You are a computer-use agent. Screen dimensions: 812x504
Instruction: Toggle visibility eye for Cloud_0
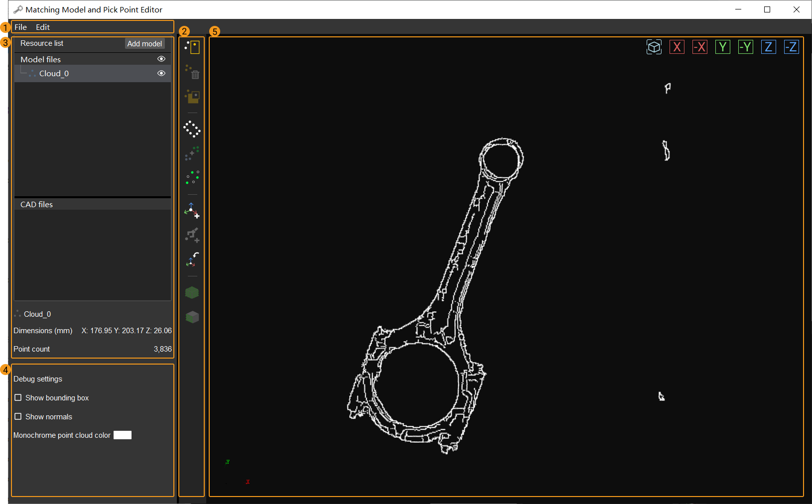(161, 73)
